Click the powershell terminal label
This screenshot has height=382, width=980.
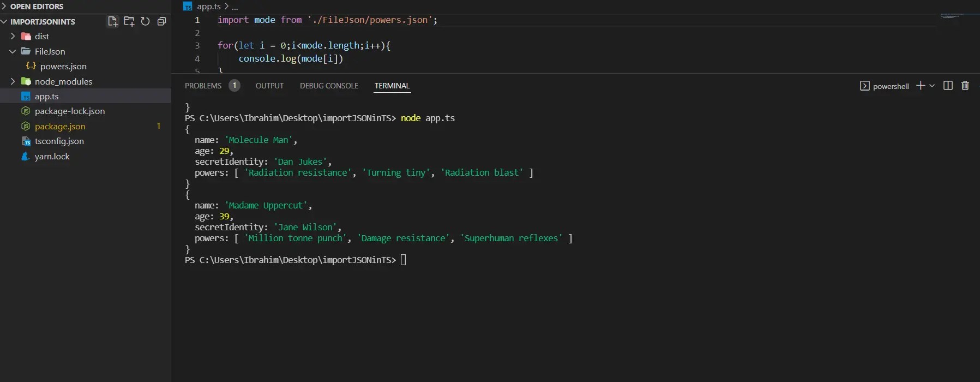pos(891,86)
